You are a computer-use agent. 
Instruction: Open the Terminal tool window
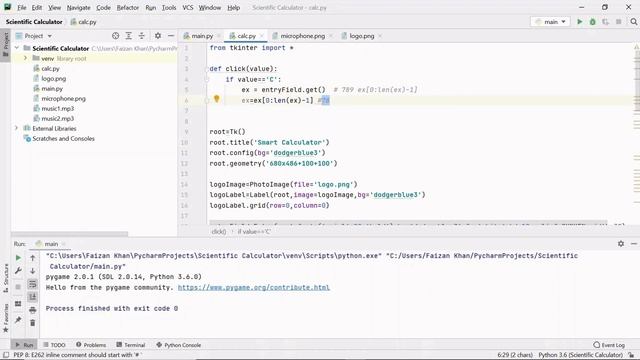click(131, 345)
